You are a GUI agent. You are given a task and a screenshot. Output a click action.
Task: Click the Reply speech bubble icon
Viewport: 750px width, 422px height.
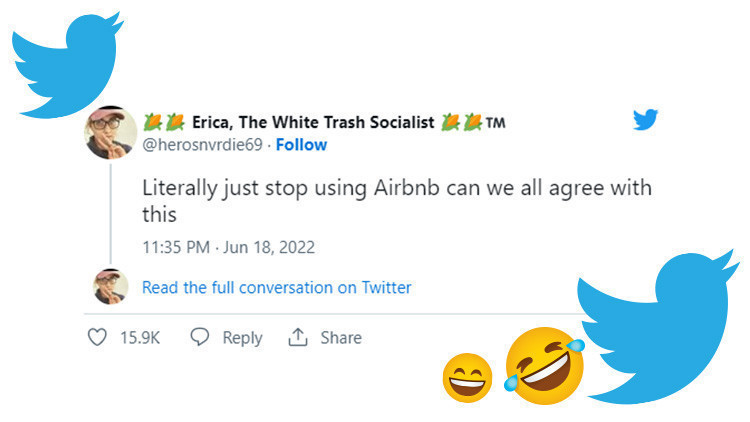pyautogui.click(x=199, y=338)
